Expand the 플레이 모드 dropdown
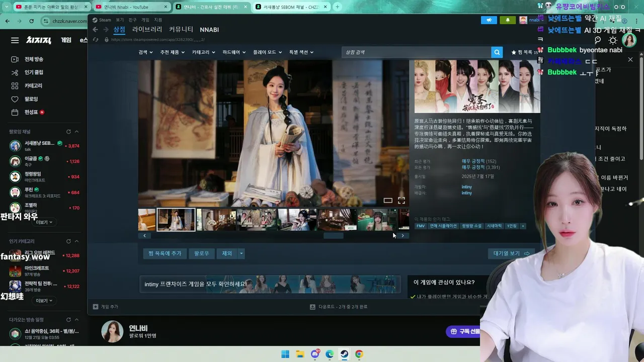 (267, 52)
